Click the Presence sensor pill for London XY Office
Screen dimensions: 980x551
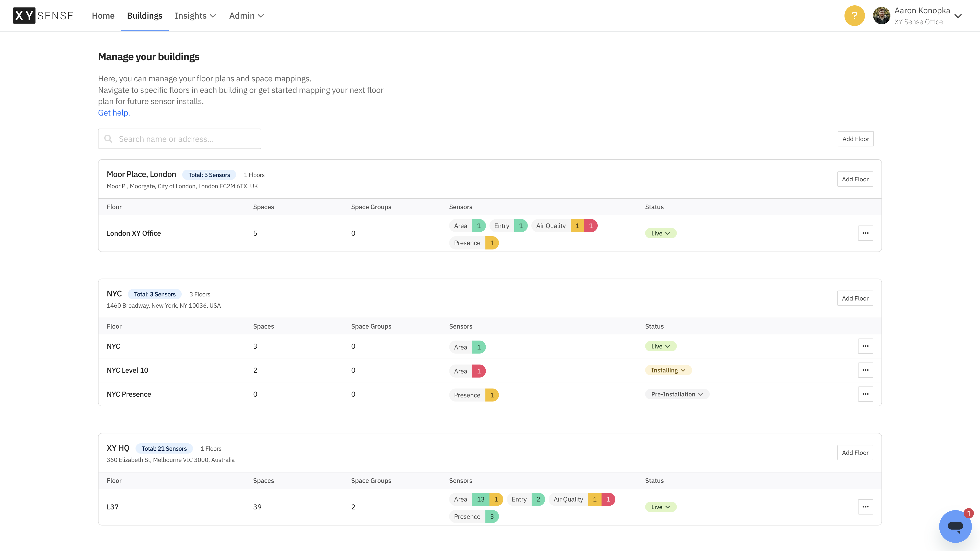tap(474, 243)
